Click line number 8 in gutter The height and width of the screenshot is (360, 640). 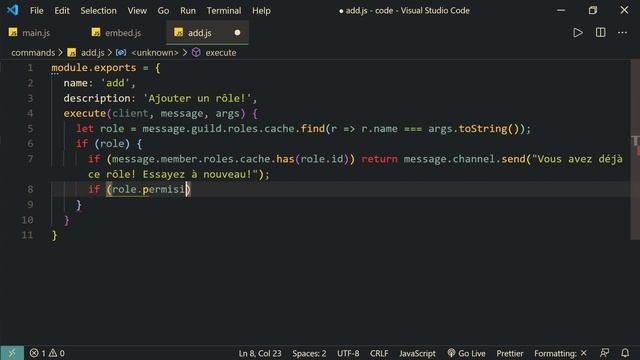tap(30, 189)
